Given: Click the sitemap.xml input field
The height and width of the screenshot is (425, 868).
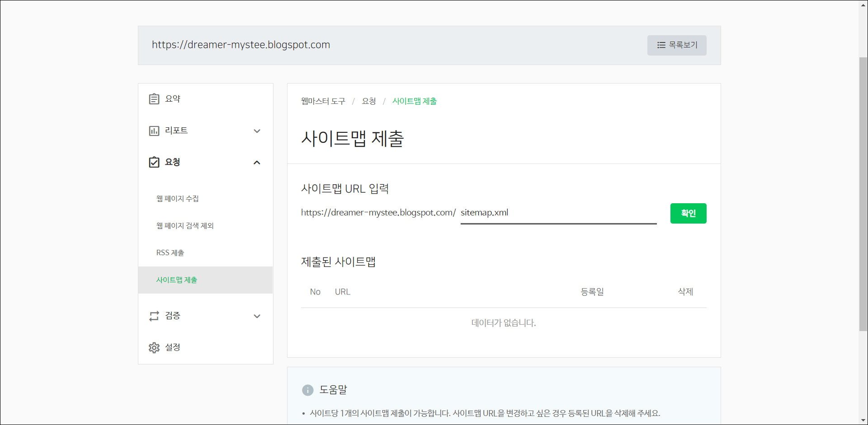Looking at the screenshot, I should (558, 213).
